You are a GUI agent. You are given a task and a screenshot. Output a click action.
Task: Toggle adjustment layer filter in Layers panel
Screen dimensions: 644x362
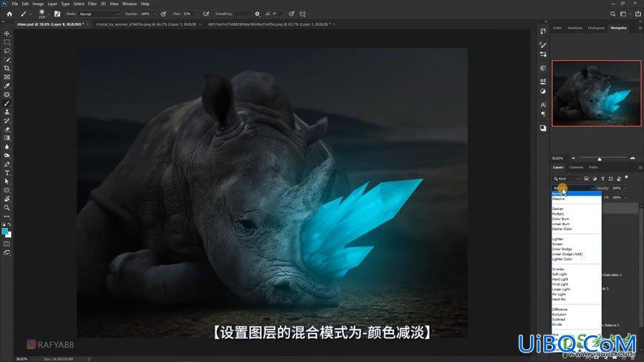[x=594, y=178]
